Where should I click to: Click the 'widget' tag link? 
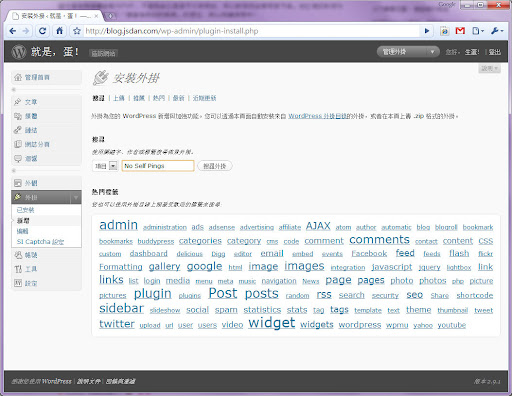(272, 323)
